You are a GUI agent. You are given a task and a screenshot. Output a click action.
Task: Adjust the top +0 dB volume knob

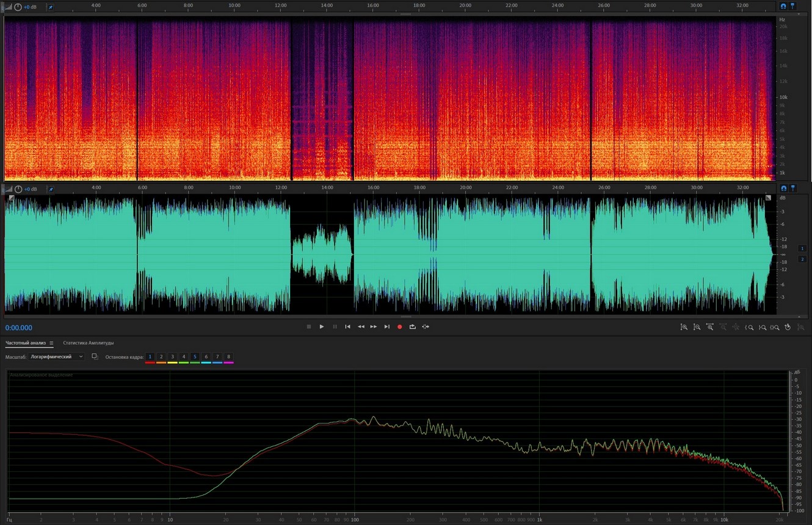18,7
